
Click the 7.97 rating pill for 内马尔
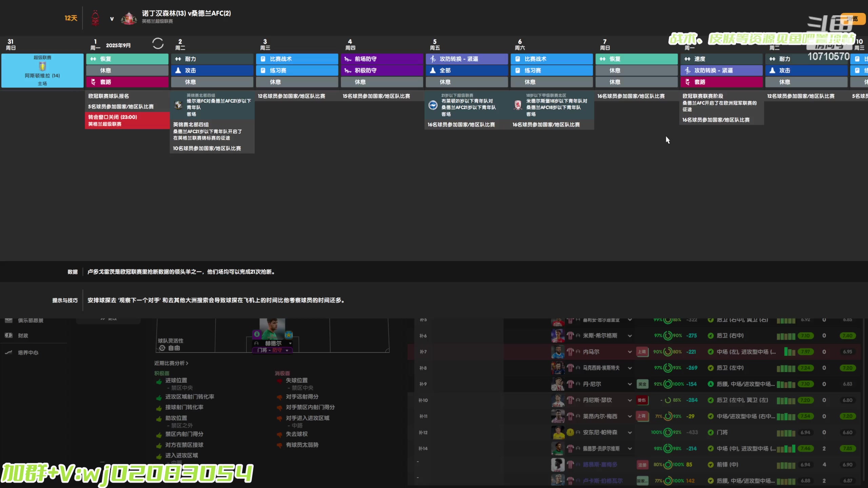[805, 352]
